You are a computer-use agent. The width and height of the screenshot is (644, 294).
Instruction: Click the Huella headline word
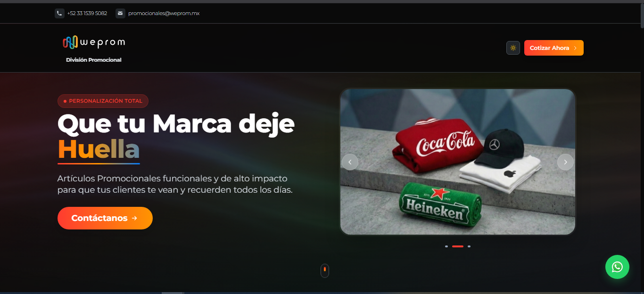99,149
